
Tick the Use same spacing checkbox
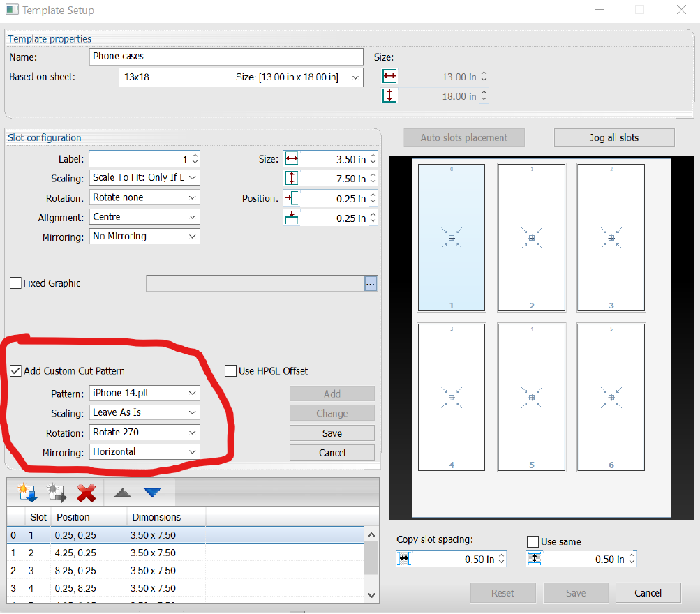[533, 541]
